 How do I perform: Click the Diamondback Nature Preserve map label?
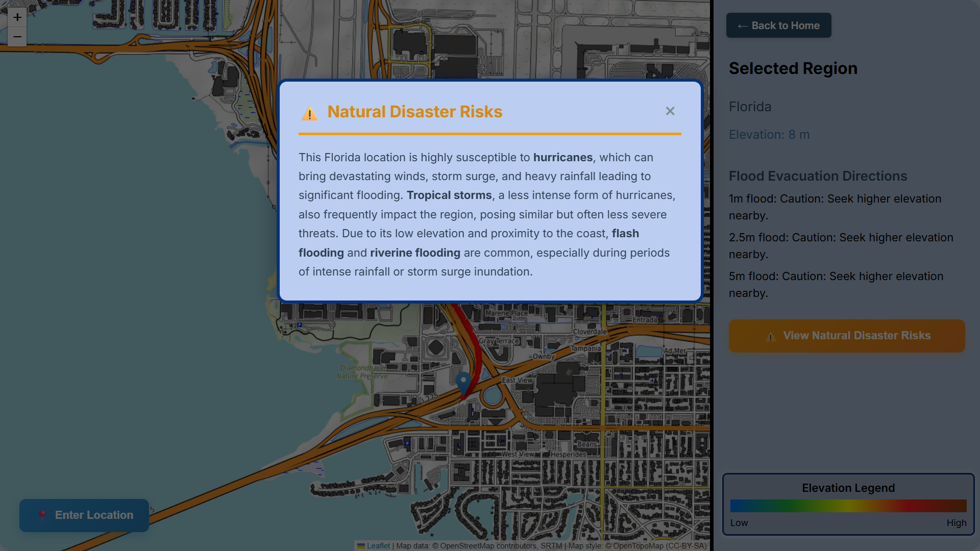click(x=362, y=372)
